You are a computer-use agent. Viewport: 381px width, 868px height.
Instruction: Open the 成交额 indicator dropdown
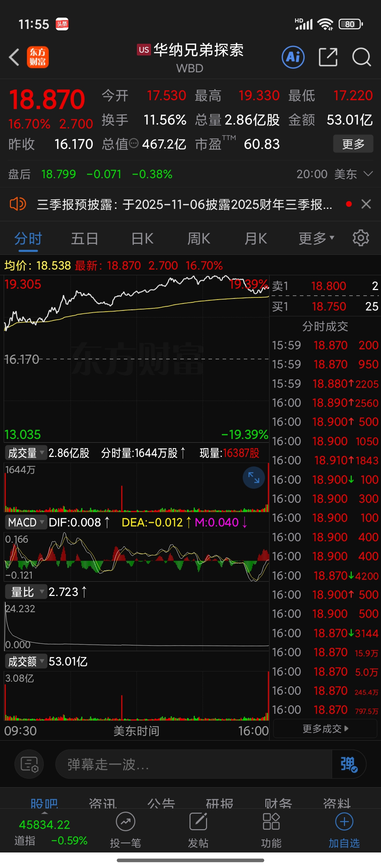point(26,661)
